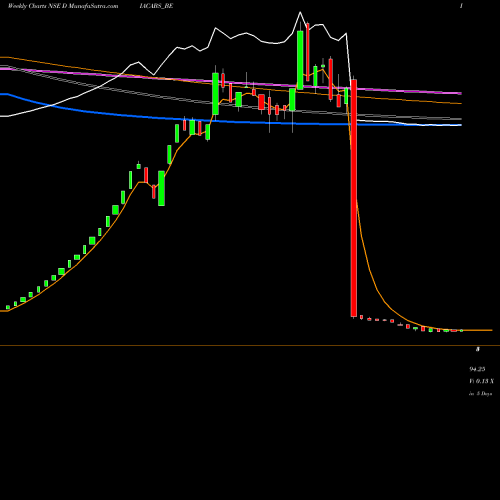Click the 94.25 price value
500x500 pixels.
477,369
